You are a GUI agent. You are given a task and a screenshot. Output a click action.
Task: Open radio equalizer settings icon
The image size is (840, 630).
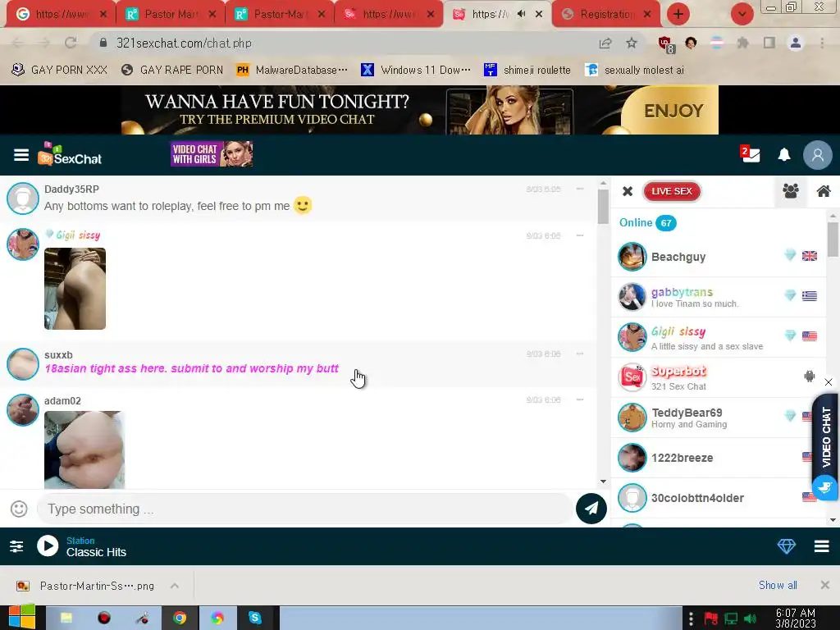(16, 546)
